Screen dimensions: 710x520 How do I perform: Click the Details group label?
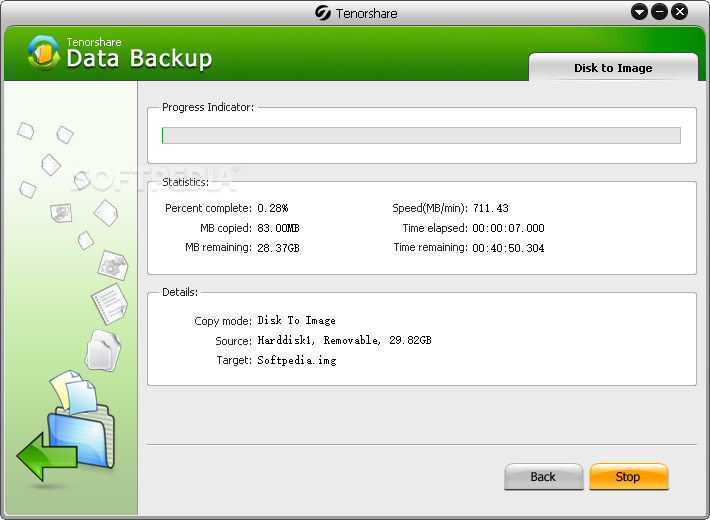180,292
